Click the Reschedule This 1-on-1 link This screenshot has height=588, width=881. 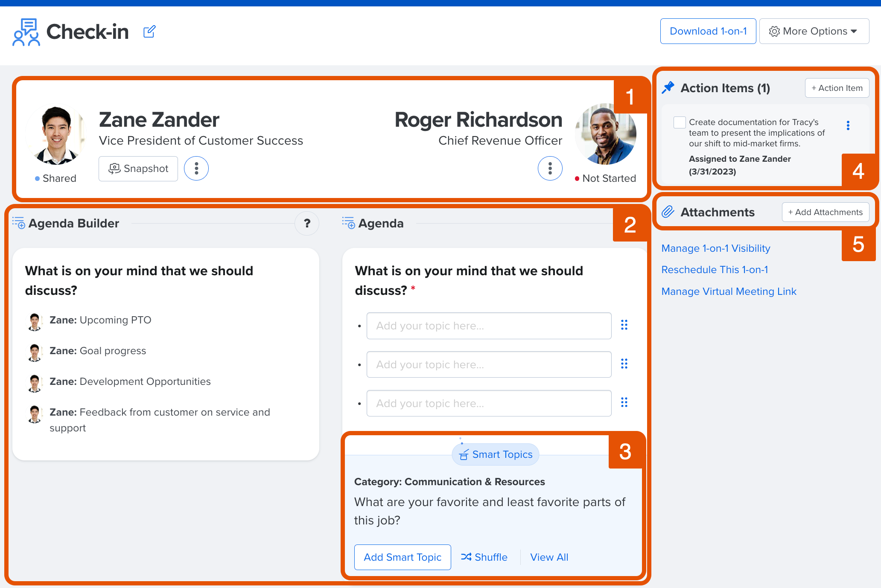pos(715,270)
